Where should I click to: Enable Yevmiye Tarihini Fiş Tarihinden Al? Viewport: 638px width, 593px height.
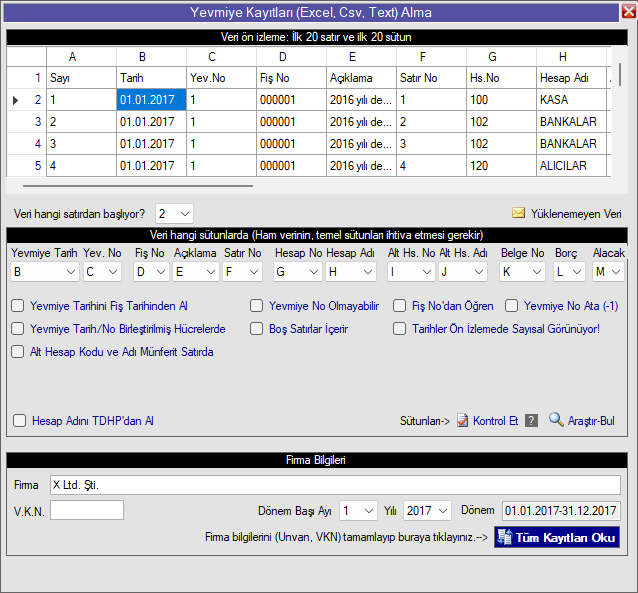[x=20, y=306]
